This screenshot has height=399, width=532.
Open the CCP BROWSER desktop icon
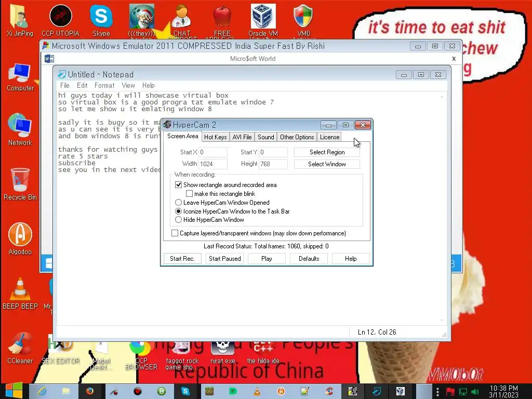(141, 355)
